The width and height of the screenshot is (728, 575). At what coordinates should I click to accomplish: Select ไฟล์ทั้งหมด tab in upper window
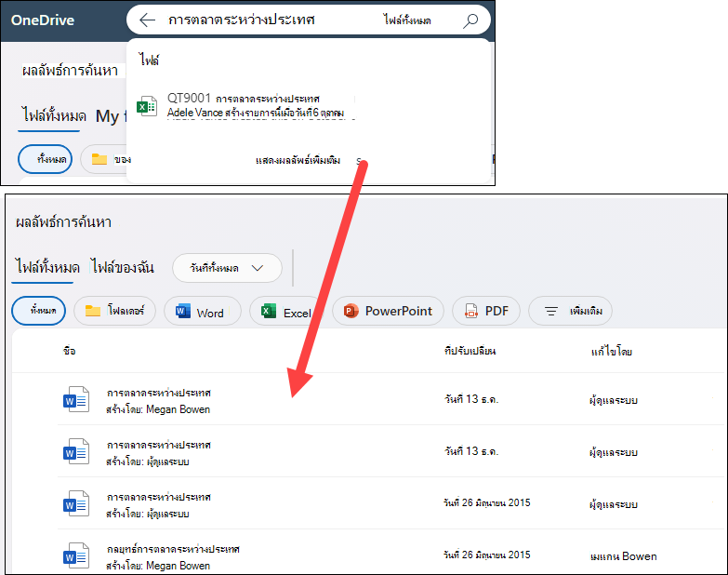coord(54,114)
